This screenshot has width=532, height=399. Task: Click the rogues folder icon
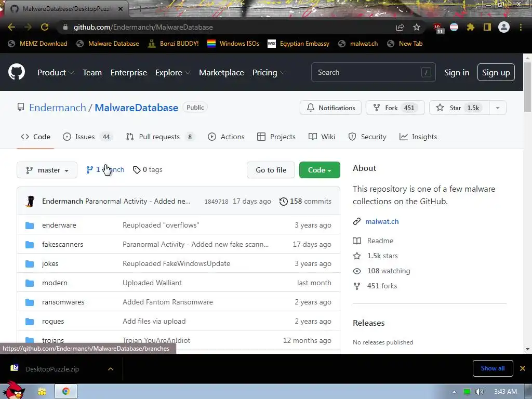[x=30, y=321]
